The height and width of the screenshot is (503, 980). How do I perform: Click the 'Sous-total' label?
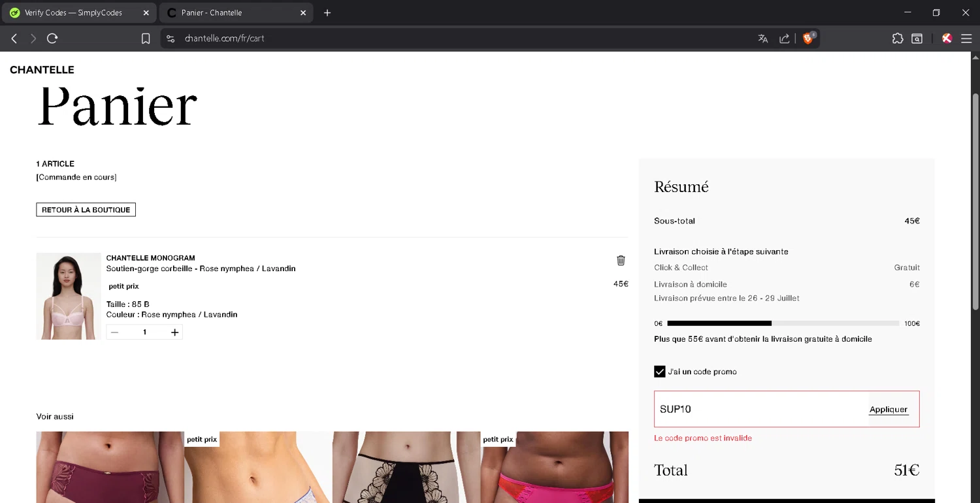pos(674,221)
